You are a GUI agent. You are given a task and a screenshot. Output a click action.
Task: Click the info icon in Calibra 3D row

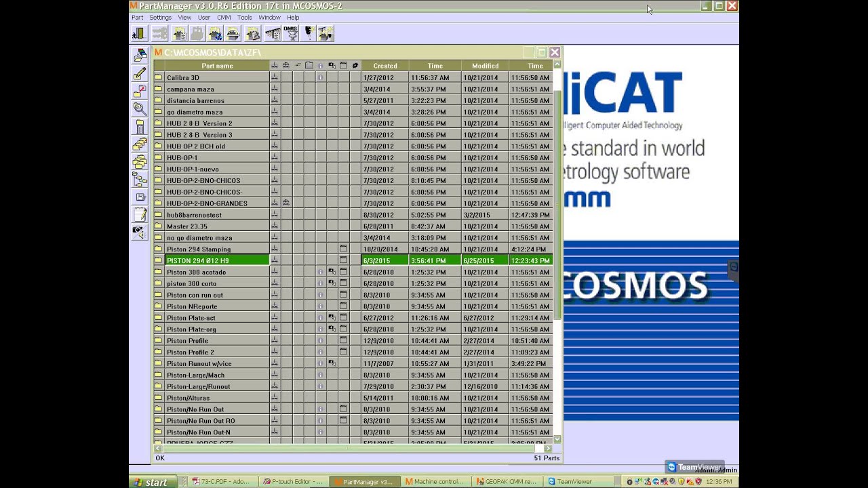click(320, 77)
